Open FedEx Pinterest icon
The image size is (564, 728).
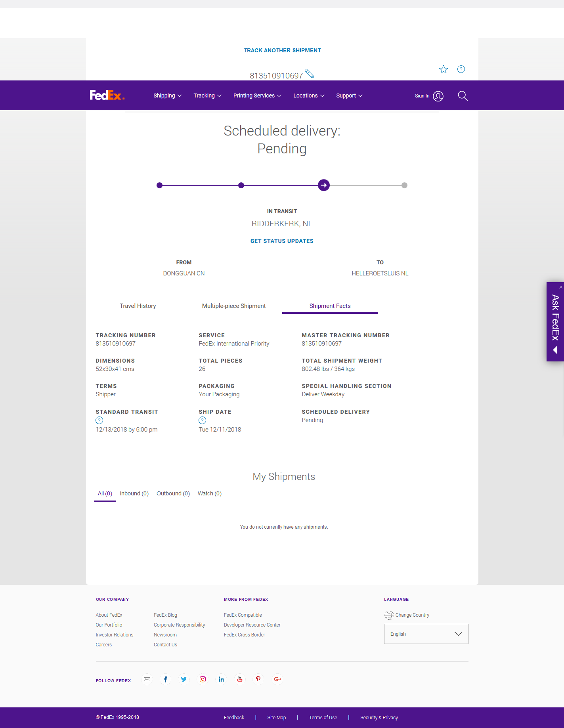coord(258,679)
